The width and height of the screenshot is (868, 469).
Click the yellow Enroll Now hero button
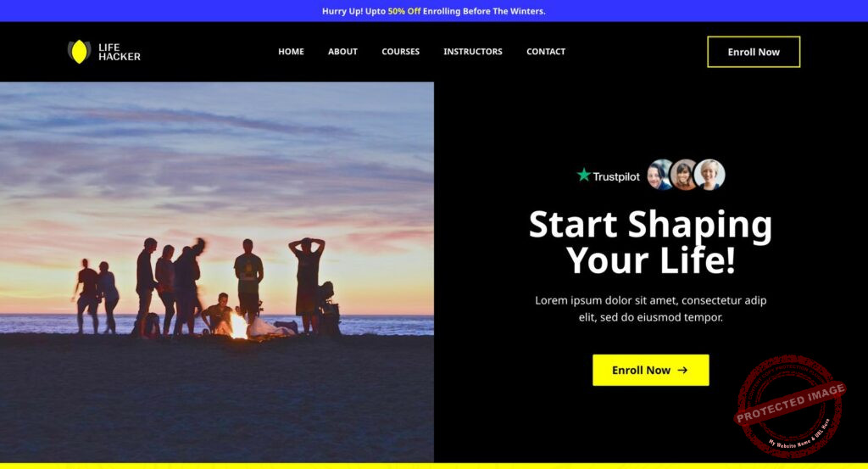coord(650,370)
